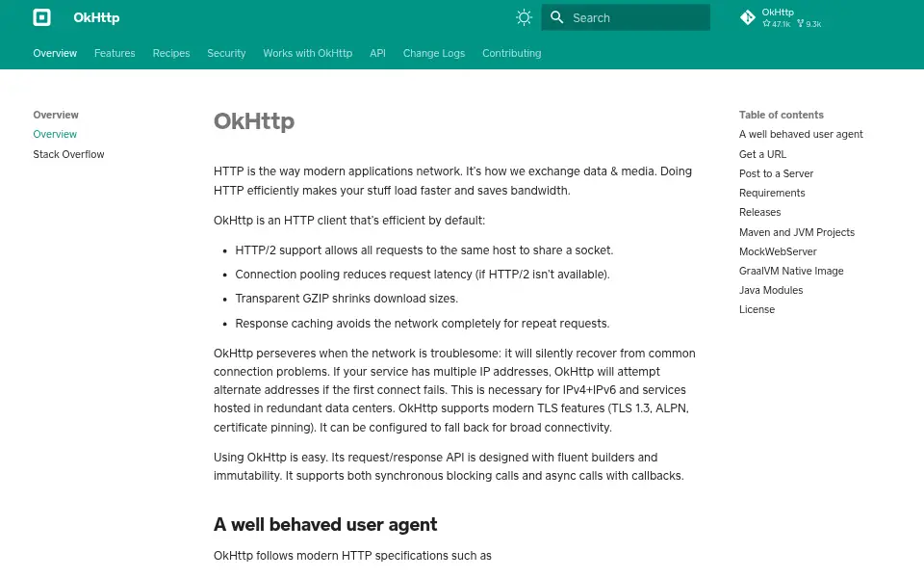The height and width of the screenshot is (578, 924).
Task: Jump to Java Modules section
Action: [x=771, y=290]
